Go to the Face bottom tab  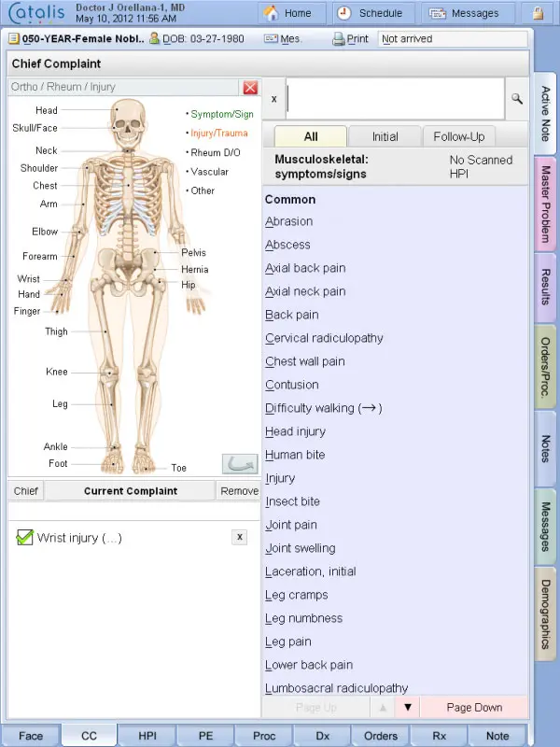(x=31, y=736)
